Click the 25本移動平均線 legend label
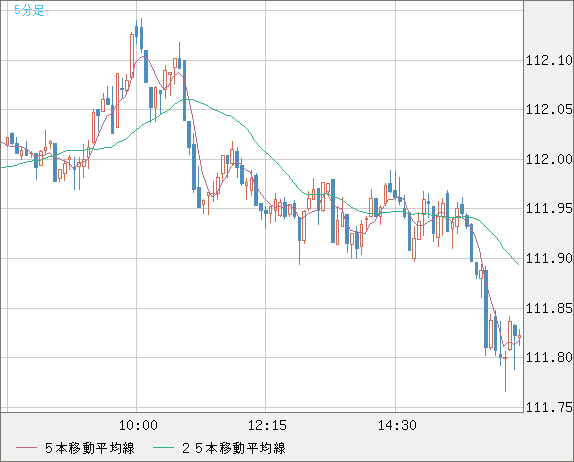The height and width of the screenshot is (462, 574). pos(234,448)
